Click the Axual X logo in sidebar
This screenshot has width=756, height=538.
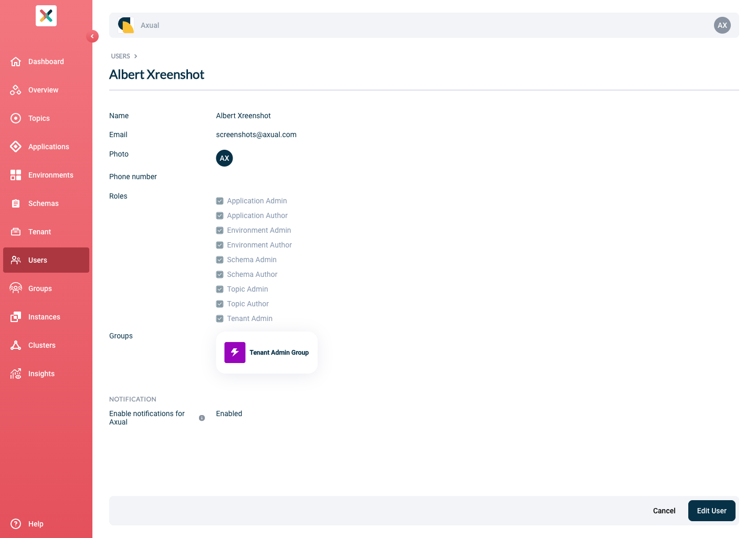46,16
